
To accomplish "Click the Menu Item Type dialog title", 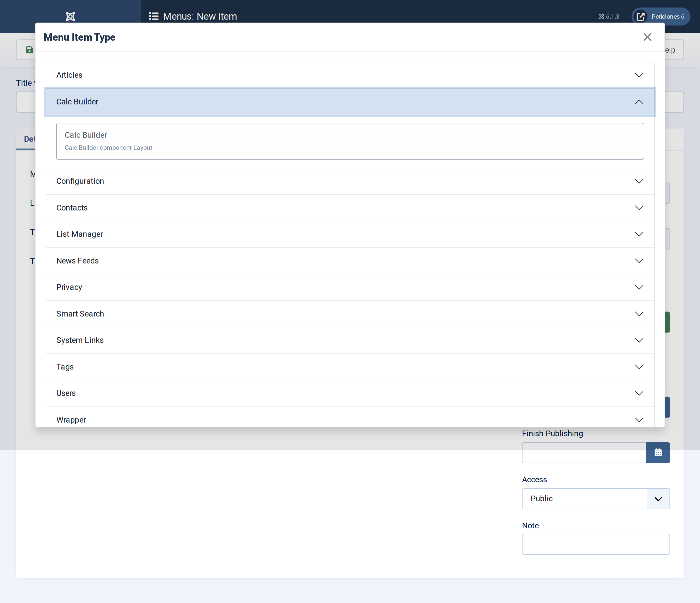I will click(79, 37).
